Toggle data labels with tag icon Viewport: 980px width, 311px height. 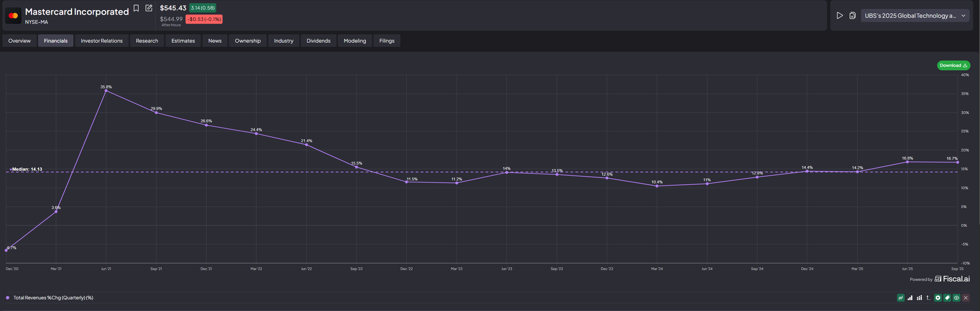pos(947,298)
